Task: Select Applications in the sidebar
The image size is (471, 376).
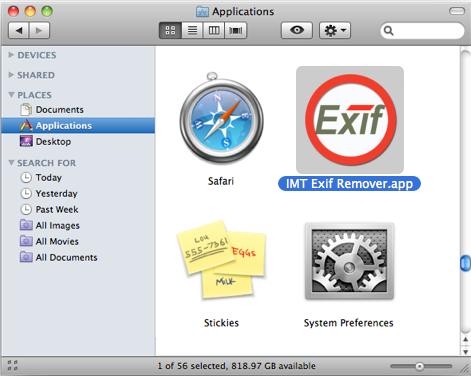Action: point(78,126)
